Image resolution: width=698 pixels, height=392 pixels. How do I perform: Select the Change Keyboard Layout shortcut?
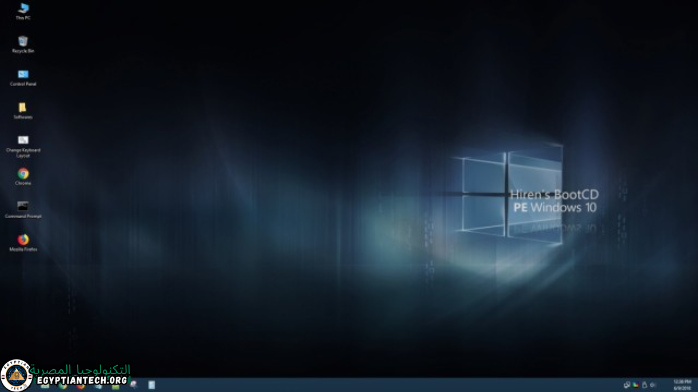[x=23, y=146]
